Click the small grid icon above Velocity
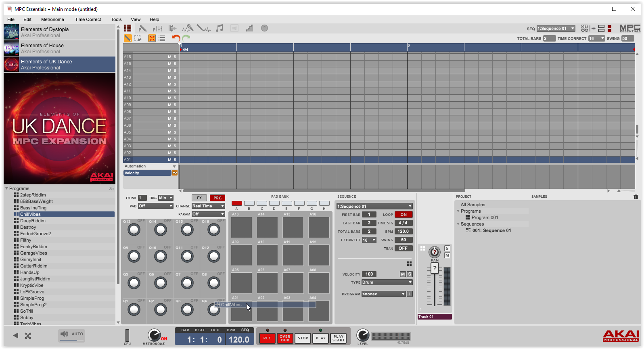The image size is (644, 349). coord(409,264)
